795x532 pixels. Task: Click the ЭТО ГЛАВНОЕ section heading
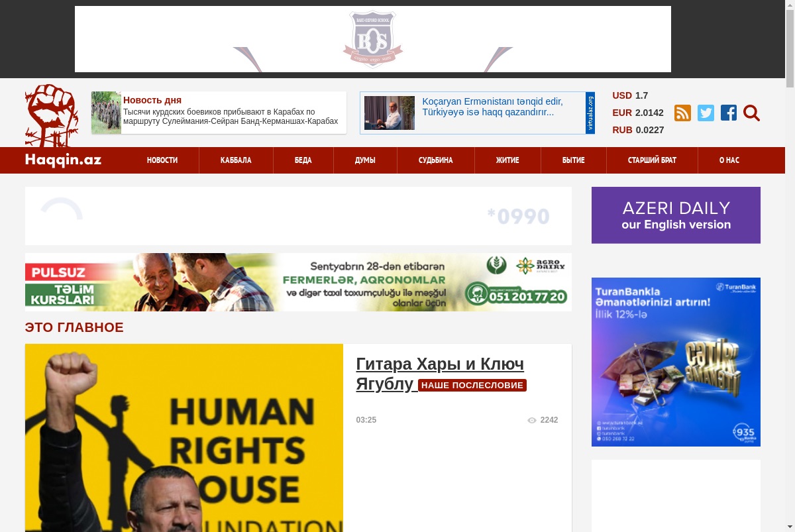[74, 327]
